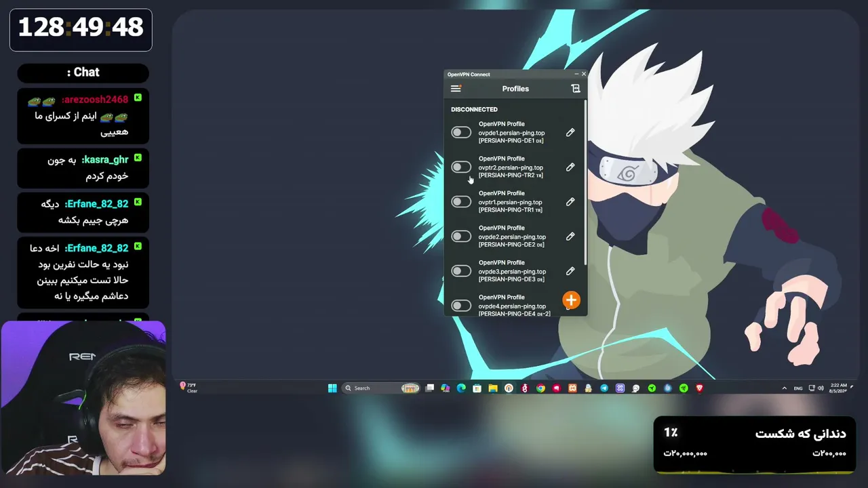Open the network status tray icon
The height and width of the screenshot is (488, 868).
pos(812,388)
